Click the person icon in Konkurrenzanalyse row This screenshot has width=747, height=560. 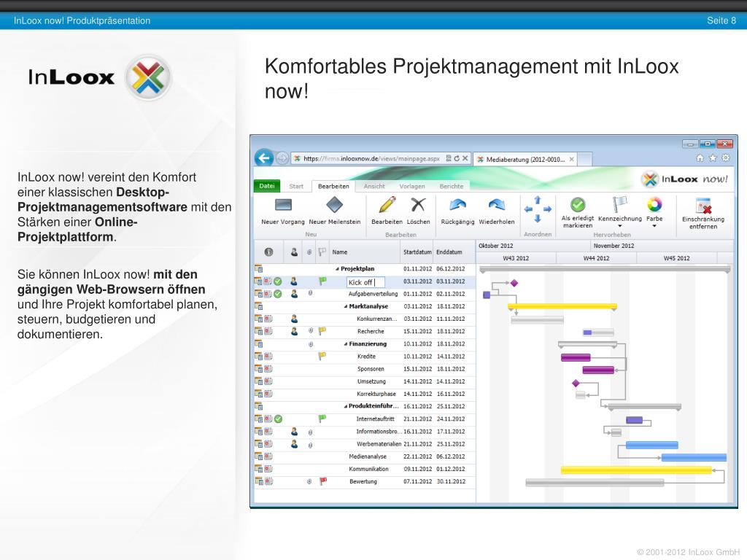pos(295,319)
